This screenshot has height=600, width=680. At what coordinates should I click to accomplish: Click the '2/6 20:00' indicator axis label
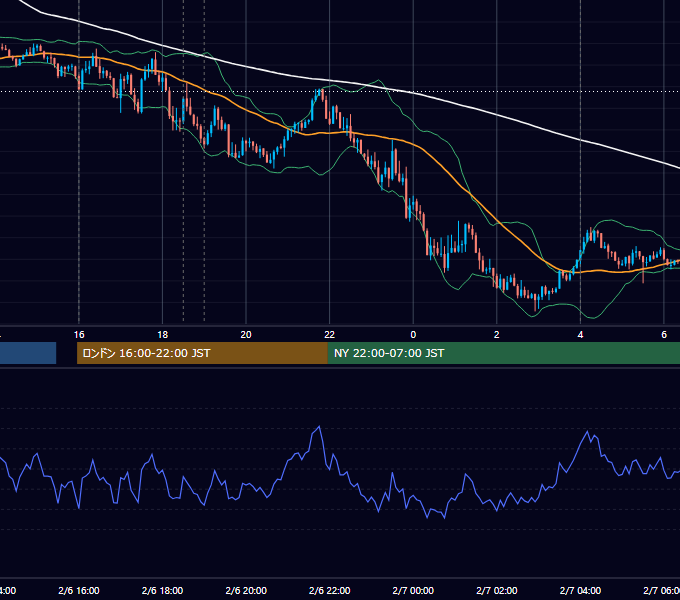point(246,590)
